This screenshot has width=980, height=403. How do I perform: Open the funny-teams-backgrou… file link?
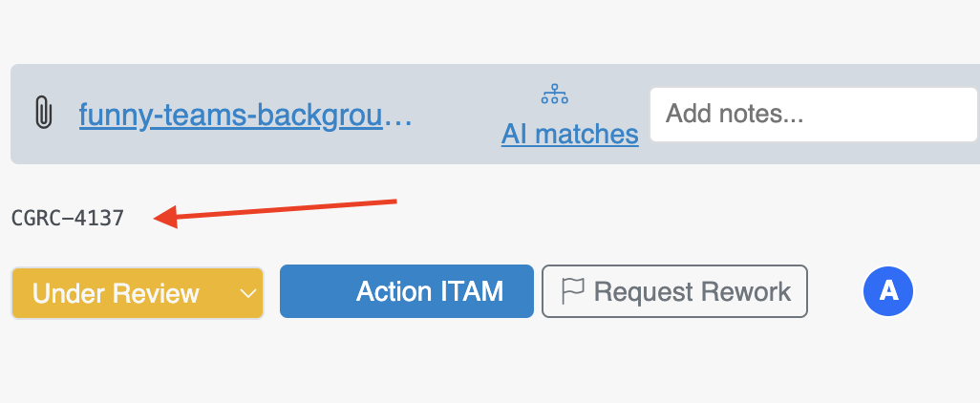[245, 115]
